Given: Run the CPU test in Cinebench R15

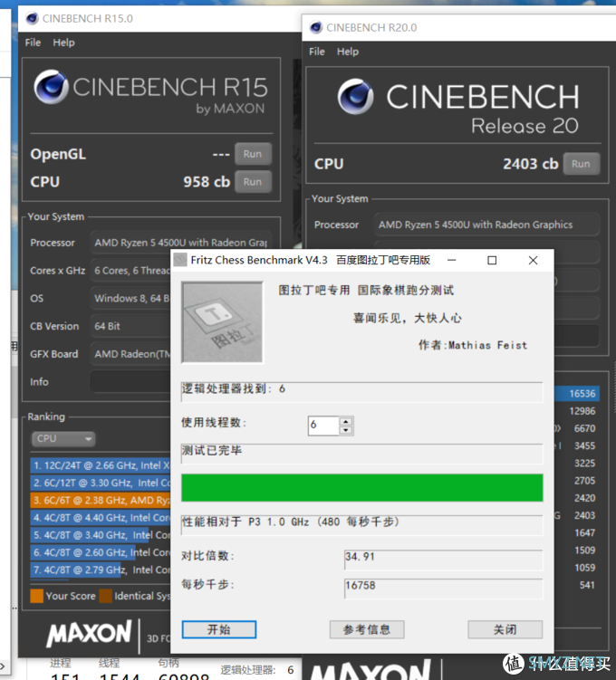Looking at the screenshot, I should tap(254, 182).
